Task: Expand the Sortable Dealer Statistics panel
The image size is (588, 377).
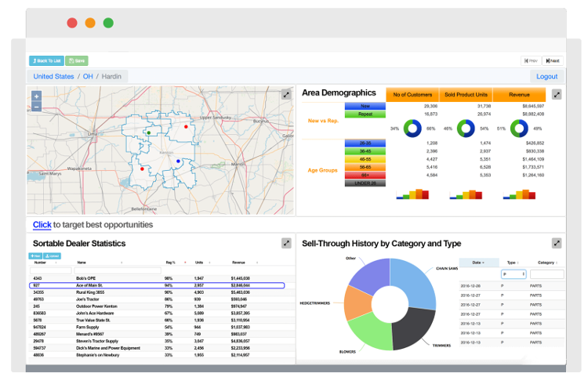Action: [286, 243]
